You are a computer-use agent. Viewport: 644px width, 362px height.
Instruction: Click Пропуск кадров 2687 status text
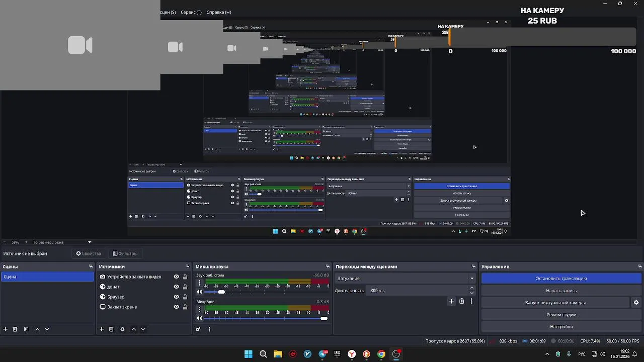[455, 341]
